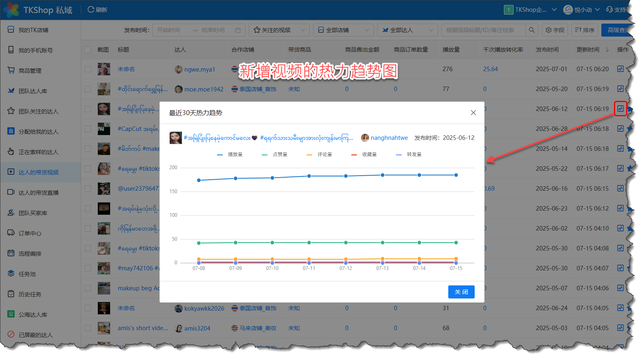This screenshot has width=644, height=359.
Task: Open ngwe.mya1 creator link
Action: click(200, 70)
